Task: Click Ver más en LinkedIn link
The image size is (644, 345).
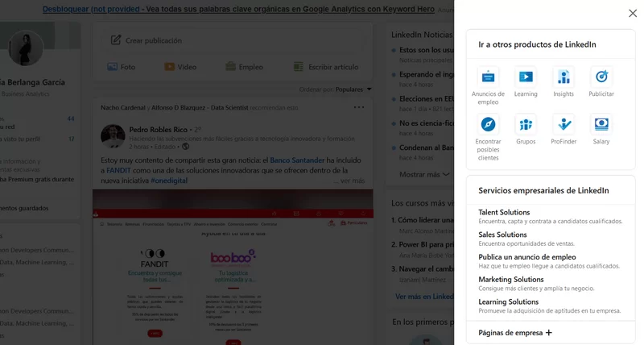Action: 424,297
